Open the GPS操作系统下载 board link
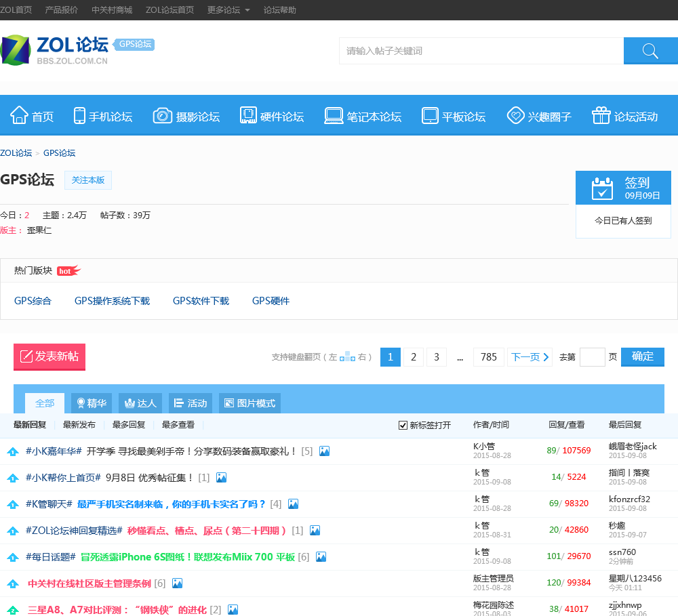 (x=112, y=301)
